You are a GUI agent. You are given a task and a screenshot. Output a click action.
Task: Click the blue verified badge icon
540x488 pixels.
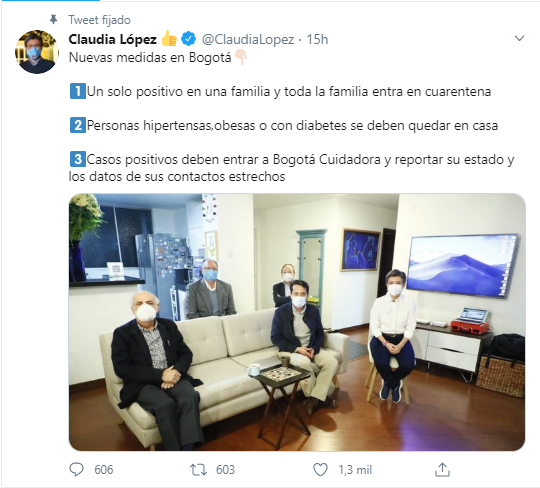pos(188,39)
